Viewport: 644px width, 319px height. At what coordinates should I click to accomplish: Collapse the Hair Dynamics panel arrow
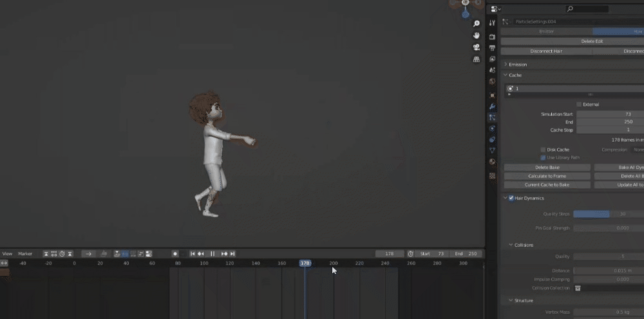click(x=506, y=198)
